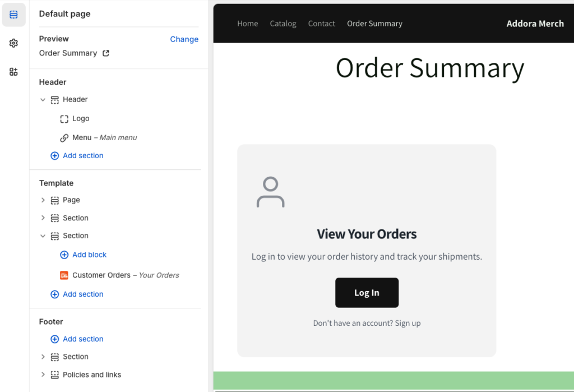Expand the Page section in Template
The width and height of the screenshot is (574, 392).
43,200
